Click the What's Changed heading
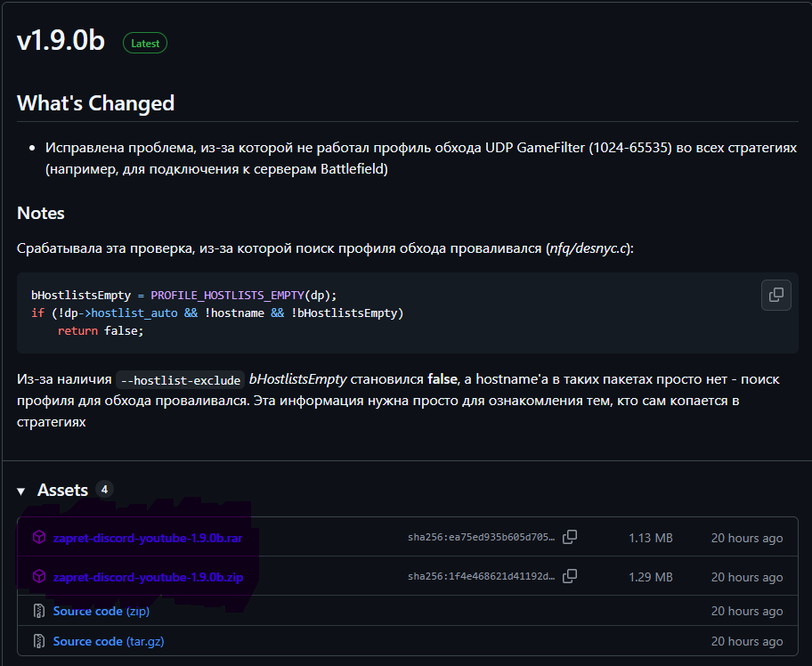This screenshot has width=812, height=666. [x=95, y=102]
